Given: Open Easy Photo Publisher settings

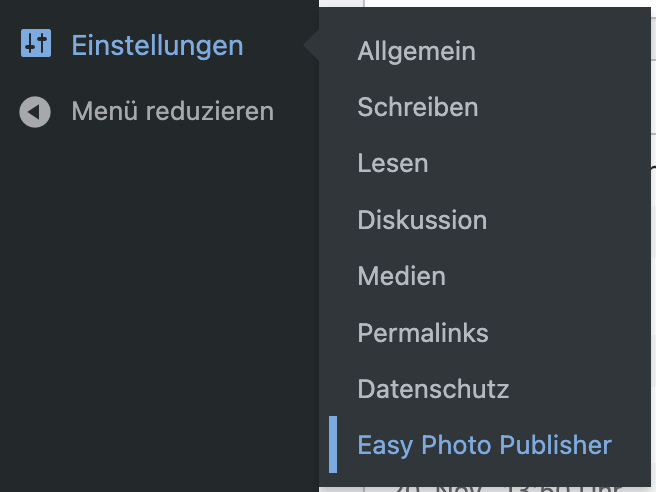Looking at the screenshot, I should coord(484,445).
